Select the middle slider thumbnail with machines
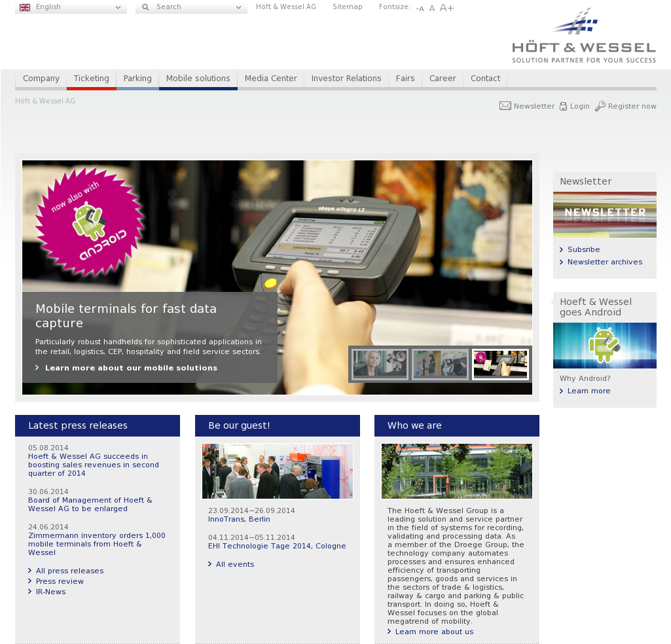Viewport: 671px width, 644px height. coord(440,364)
